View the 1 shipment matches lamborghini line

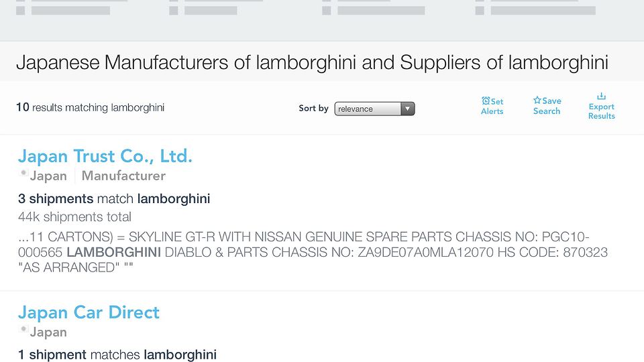(x=117, y=355)
